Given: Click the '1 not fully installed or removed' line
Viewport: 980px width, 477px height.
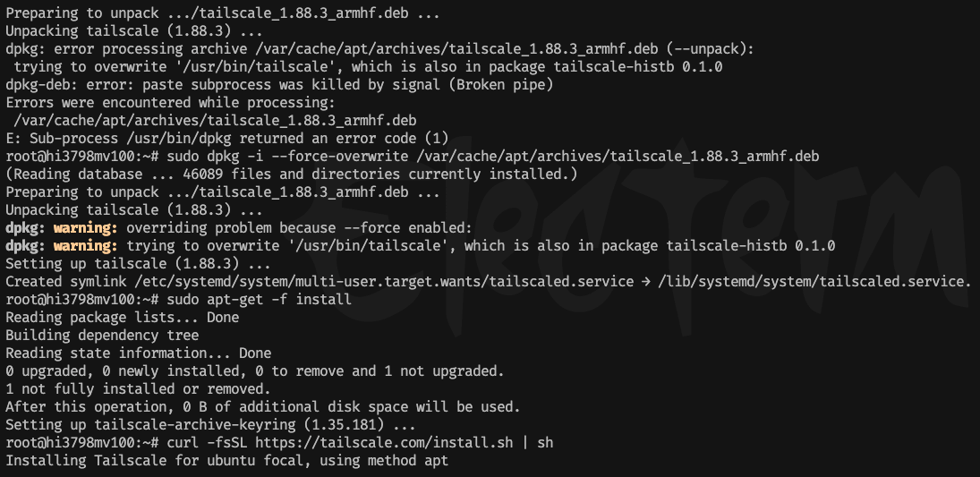Looking at the screenshot, I should 138,389.
